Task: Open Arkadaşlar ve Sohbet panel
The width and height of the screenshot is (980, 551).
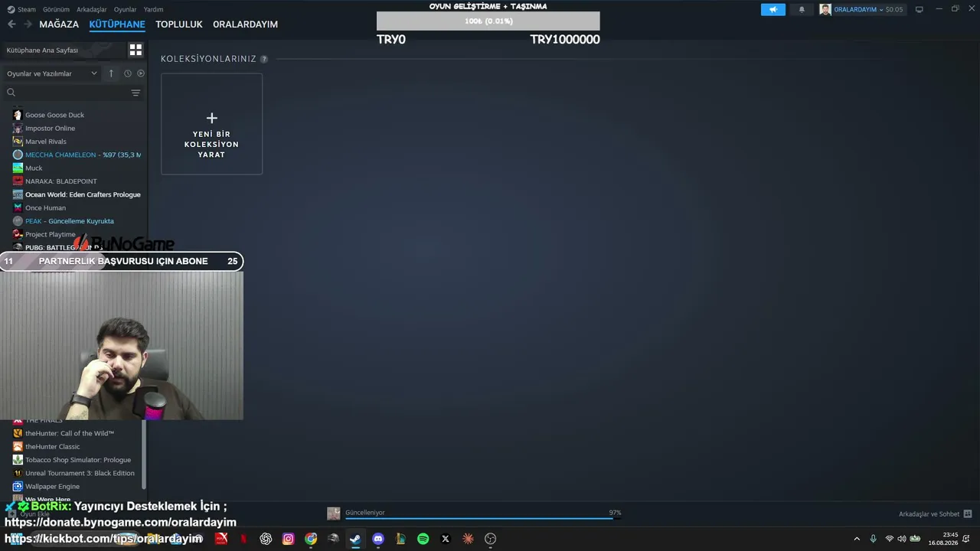Action: (x=935, y=514)
